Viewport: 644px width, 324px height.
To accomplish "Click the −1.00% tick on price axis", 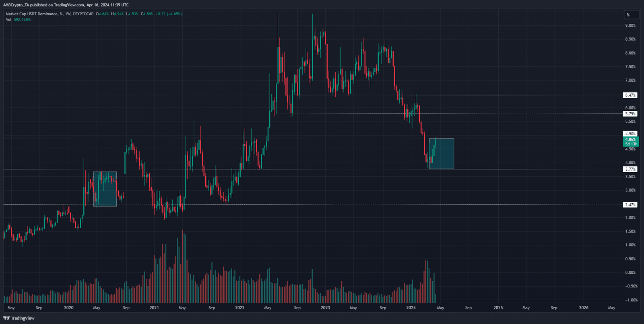I will (632, 300).
